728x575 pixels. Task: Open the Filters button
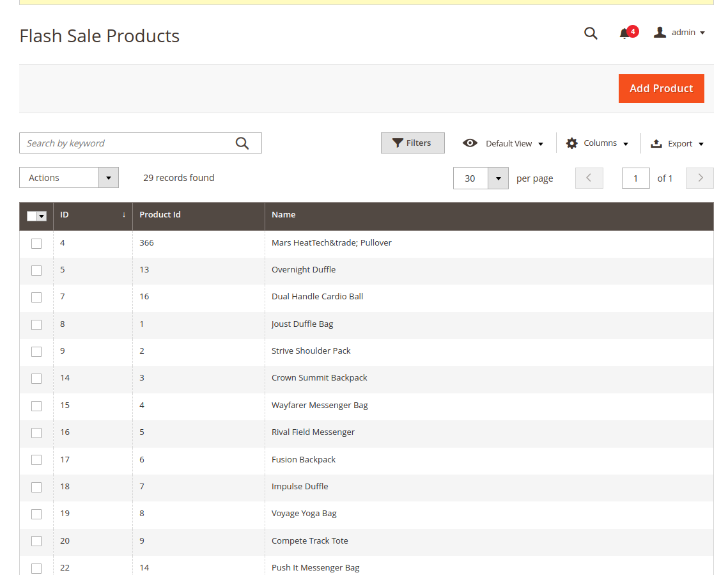coord(412,143)
